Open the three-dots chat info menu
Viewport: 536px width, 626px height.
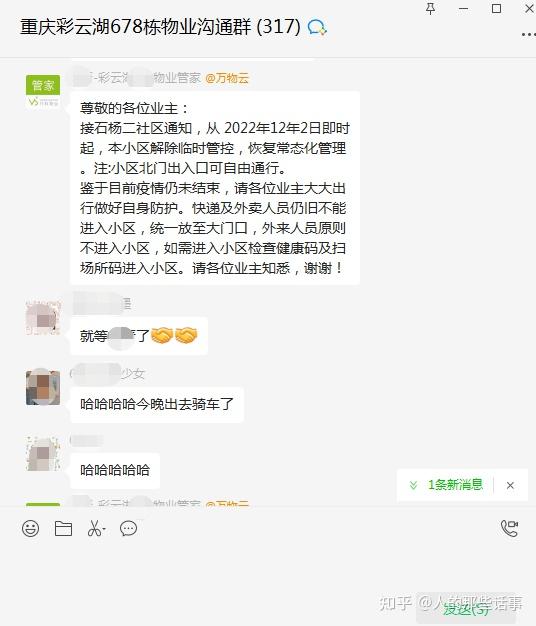click(x=528, y=35)
